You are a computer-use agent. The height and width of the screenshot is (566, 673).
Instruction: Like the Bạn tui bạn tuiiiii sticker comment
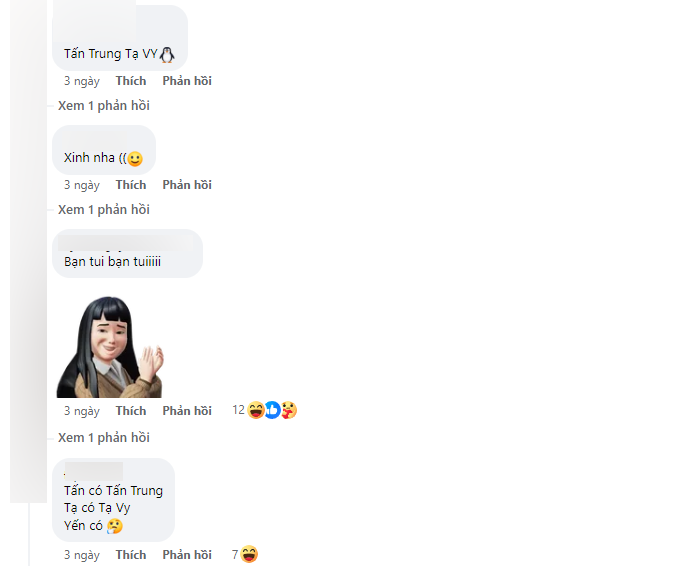pos(131,411)
